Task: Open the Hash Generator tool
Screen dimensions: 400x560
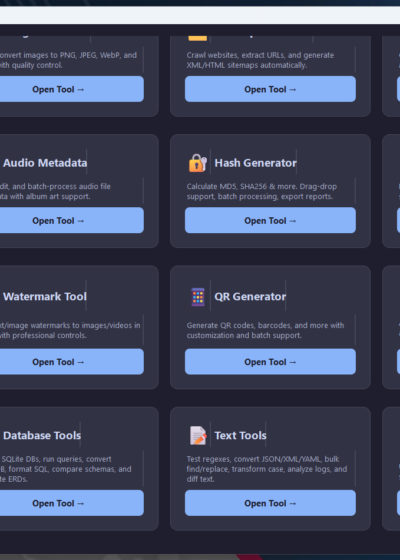Action: click(270, 220)
